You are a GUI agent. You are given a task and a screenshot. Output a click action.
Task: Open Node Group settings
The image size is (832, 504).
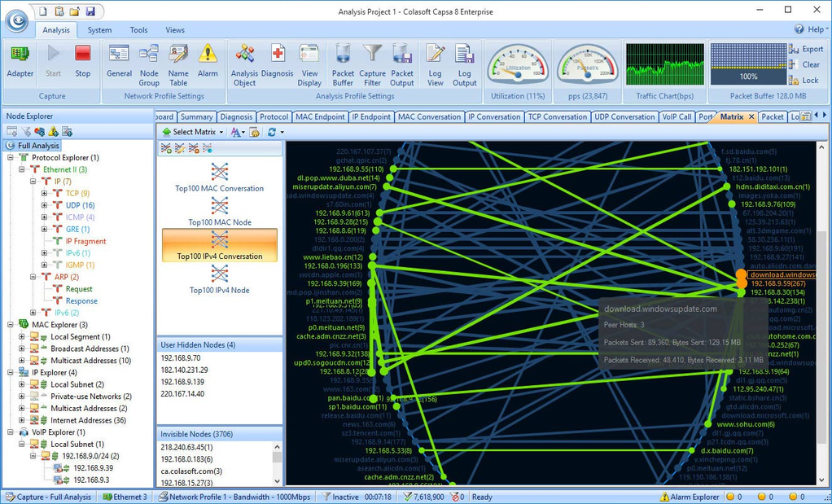pos(149,65)
